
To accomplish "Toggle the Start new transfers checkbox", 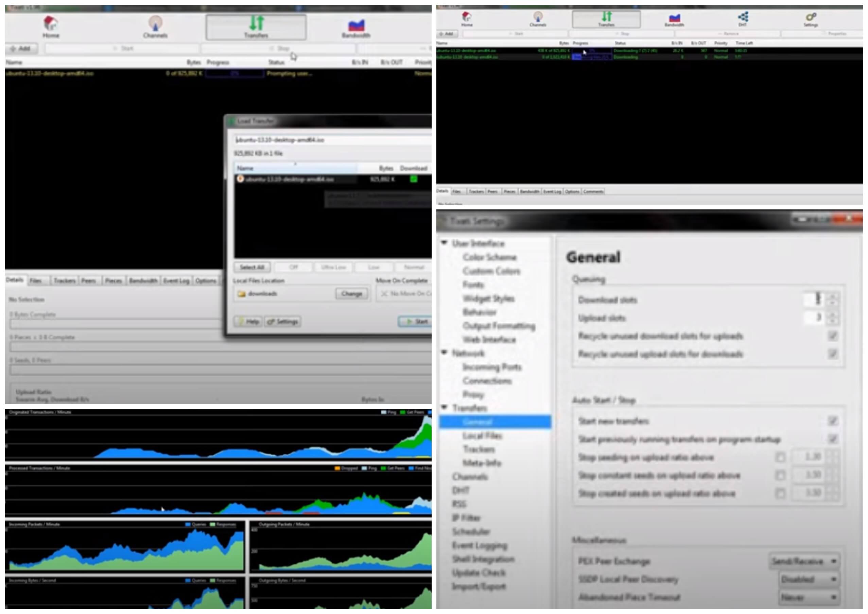I will [x=832, y=421].
